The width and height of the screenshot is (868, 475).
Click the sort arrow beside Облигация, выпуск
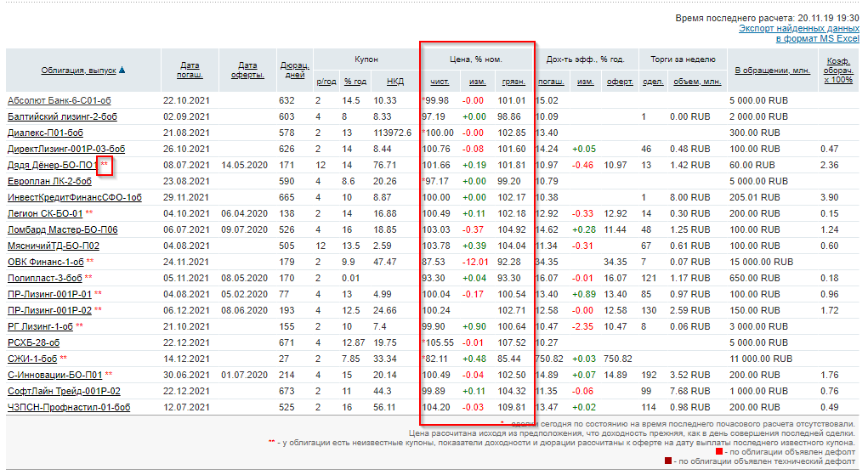[x=122, y=71]
